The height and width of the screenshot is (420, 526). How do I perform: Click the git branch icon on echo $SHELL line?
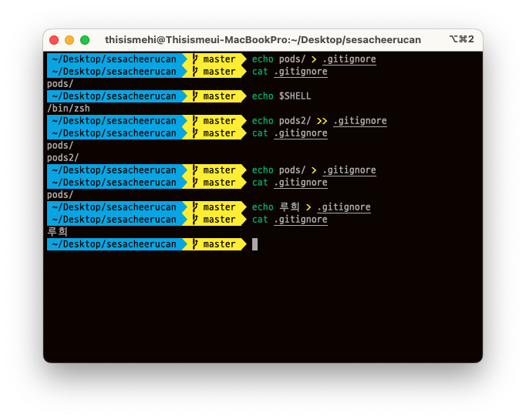195,96
